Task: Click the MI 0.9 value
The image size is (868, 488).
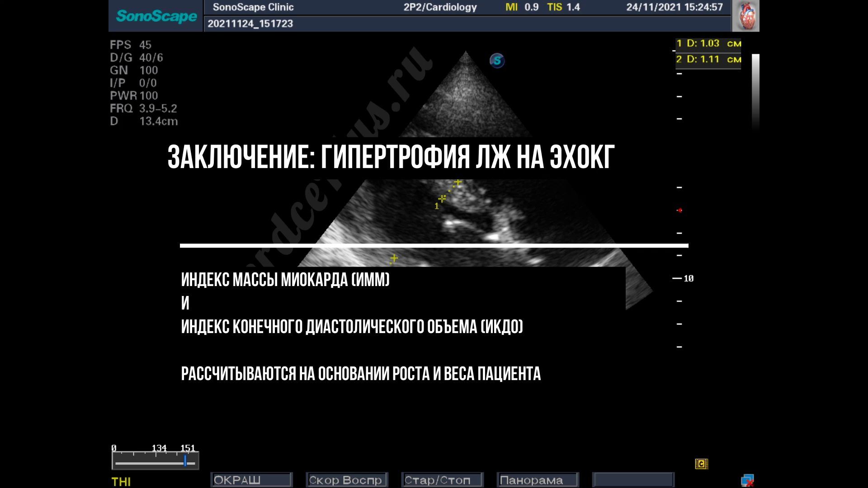Action: pyautogui.click(x=522, y=7)
